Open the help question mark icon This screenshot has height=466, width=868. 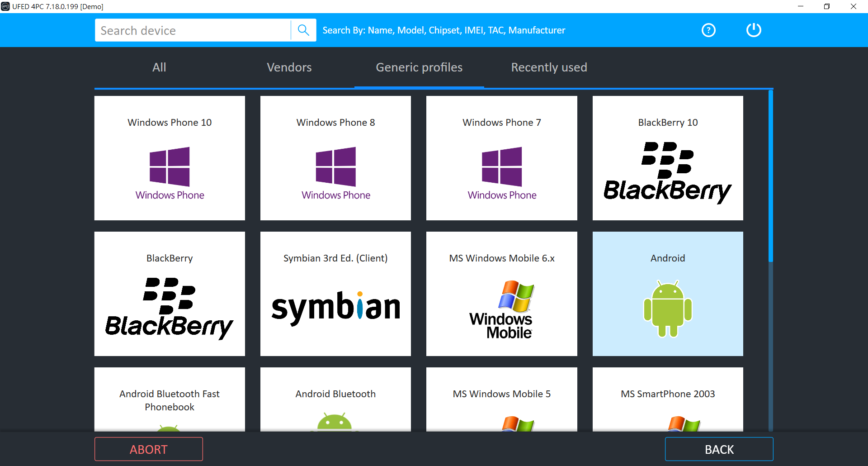708,30
